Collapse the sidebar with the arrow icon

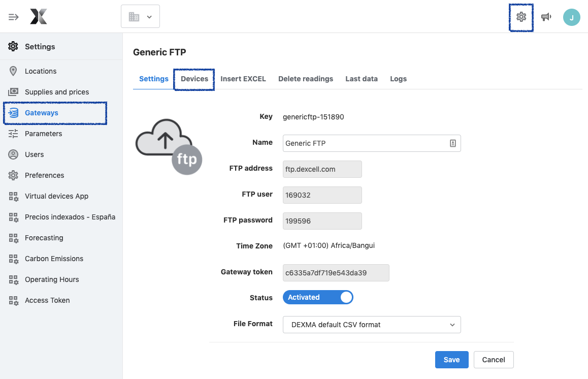pyautogui.click(x=13, y=16)
